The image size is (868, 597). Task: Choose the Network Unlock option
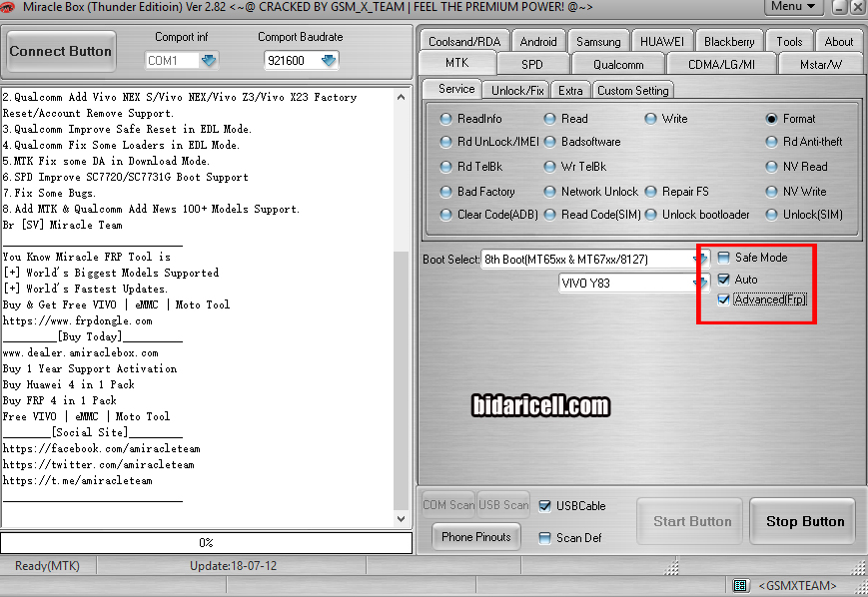tap(590, 192)
